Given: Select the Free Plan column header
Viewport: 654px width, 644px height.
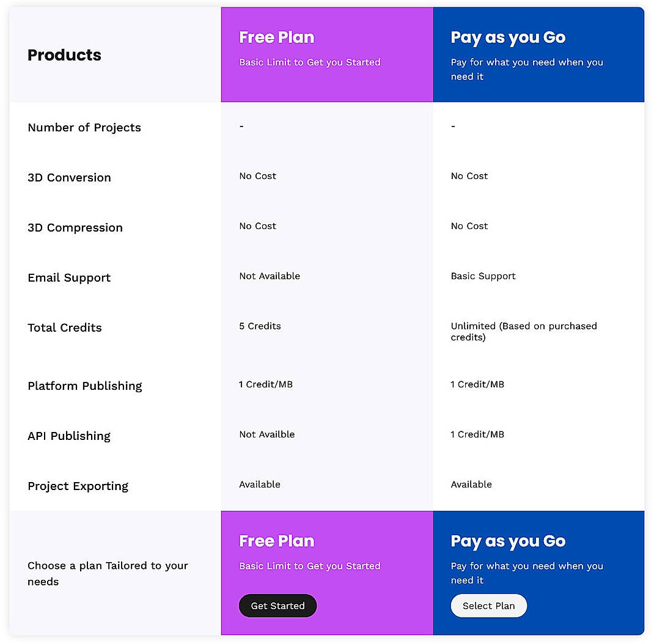Looking at the screenshot, I should point(326,54).
